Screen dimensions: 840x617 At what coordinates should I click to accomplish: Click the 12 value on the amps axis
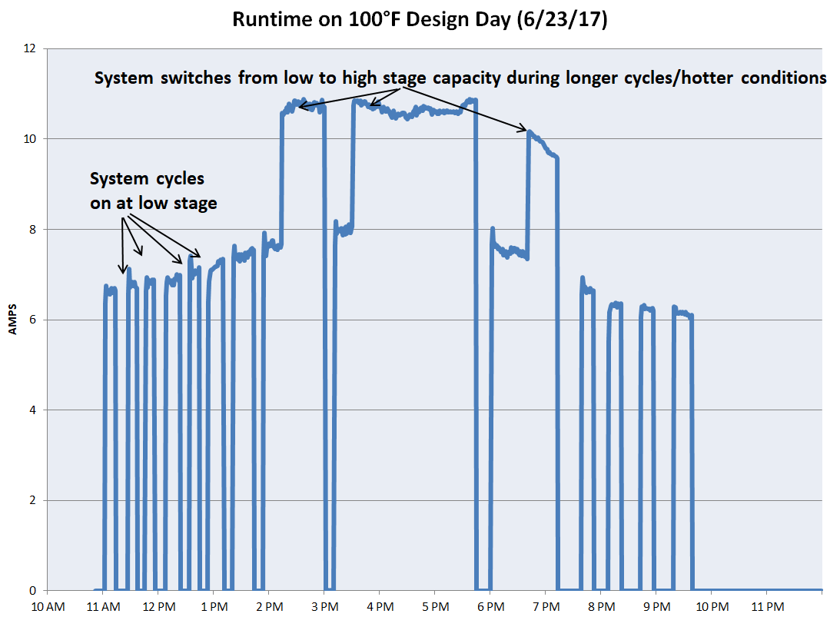(31, 48)
